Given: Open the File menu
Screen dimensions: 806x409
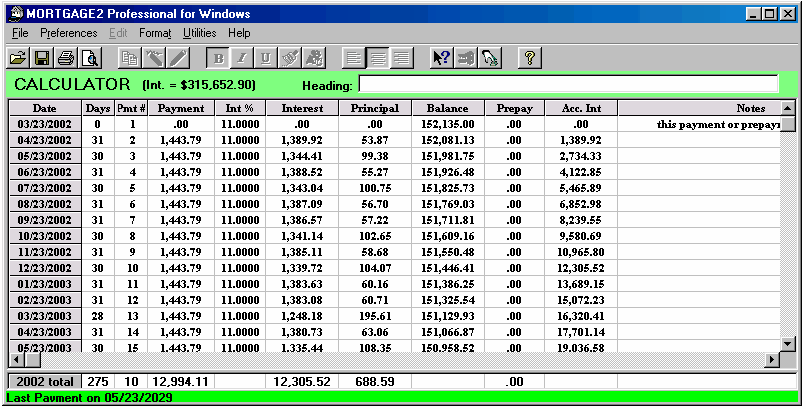Looking at the screenshot, I should pyautogui.click(x=20, y=33).
